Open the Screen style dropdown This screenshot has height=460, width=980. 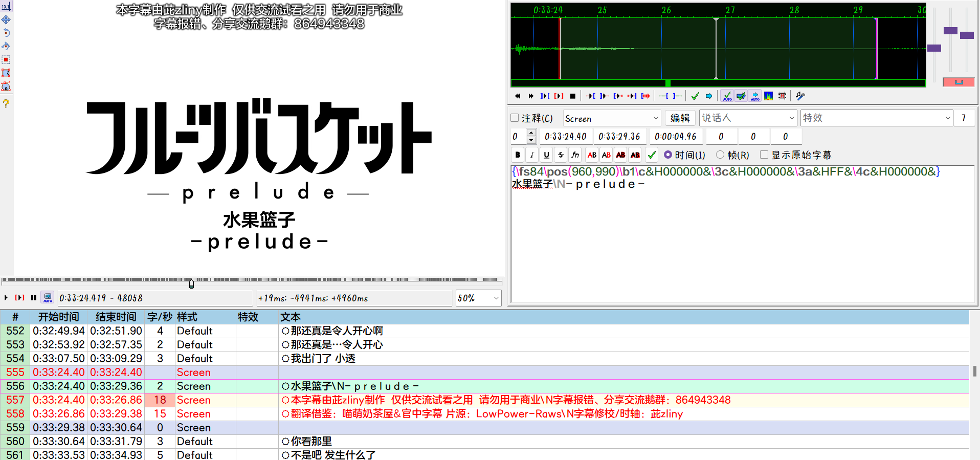click(x=612, y=118)
